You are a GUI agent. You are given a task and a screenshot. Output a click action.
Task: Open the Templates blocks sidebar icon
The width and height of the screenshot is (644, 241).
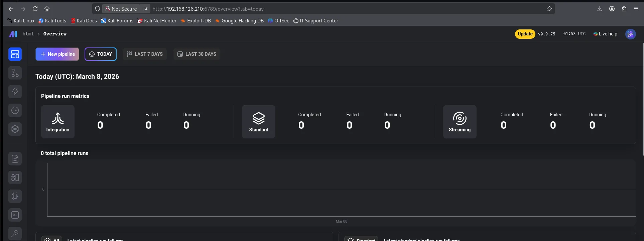[x=15, y=177]
